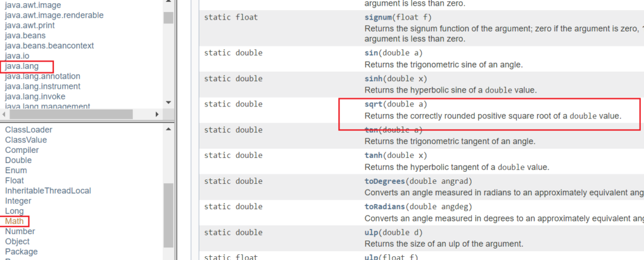Image resolution: width=644 pixels, height=260 pixels.
Task: Open the java.lang.instrument package
Action: tap(43, 86)
